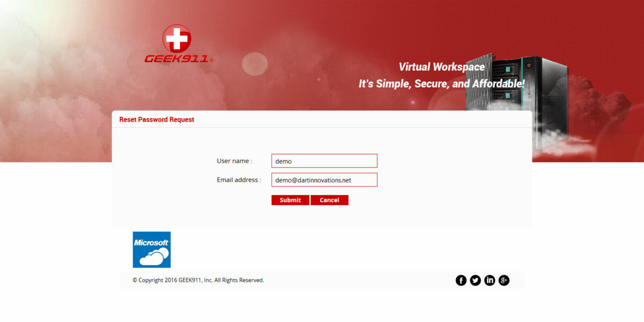
Task: Open the Google+ social media icon
Action: [x=504, y=280]
